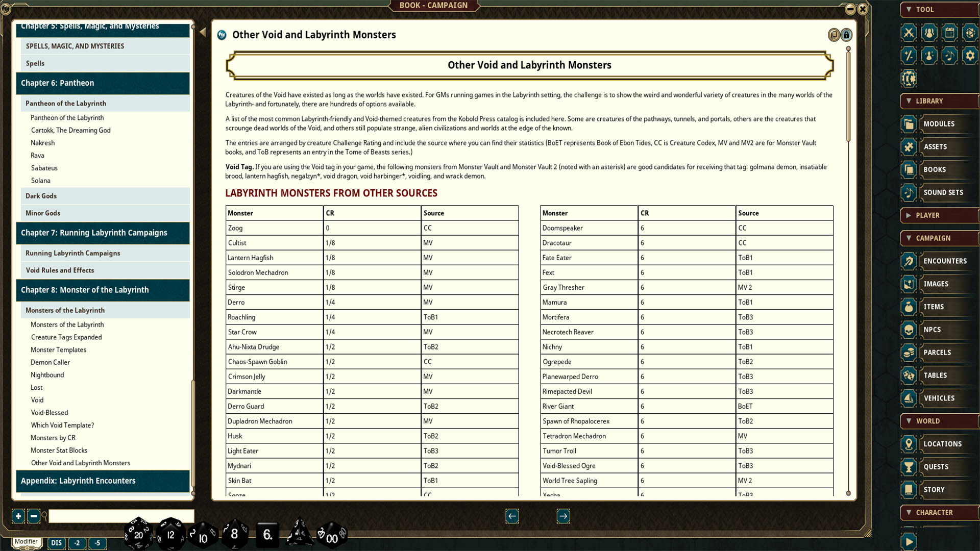The height and width of the screenshot is (551, 980).
Task: Select Chapter 6: Pantheon in the contents
Action: [57, 83]
